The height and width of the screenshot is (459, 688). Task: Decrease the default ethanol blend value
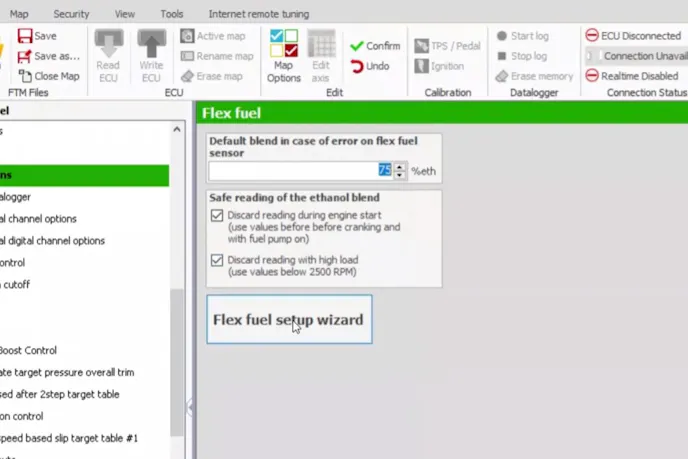[400, 175]
